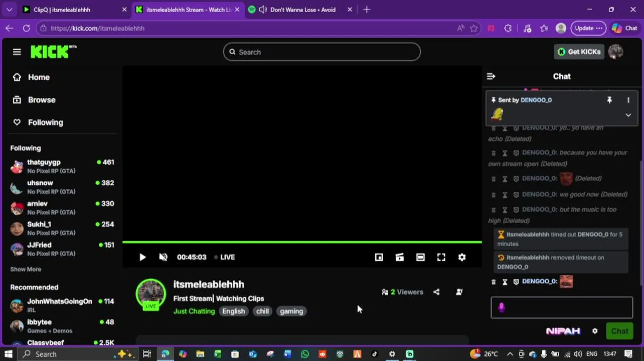
Task: Open WhatsApp from the taskbar
Action: coord(305,354)
